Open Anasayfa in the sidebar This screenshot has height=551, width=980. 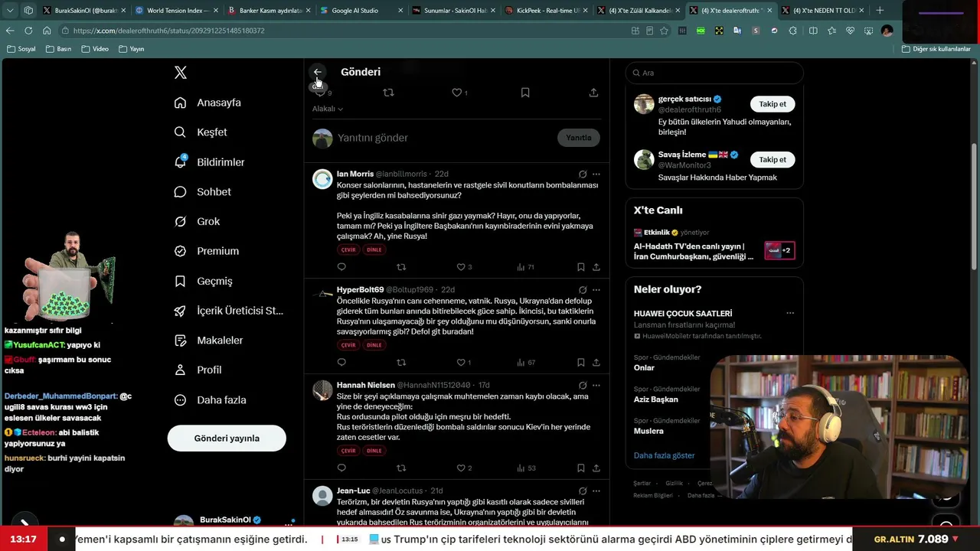pyautogui.click(x=208, y=103)
